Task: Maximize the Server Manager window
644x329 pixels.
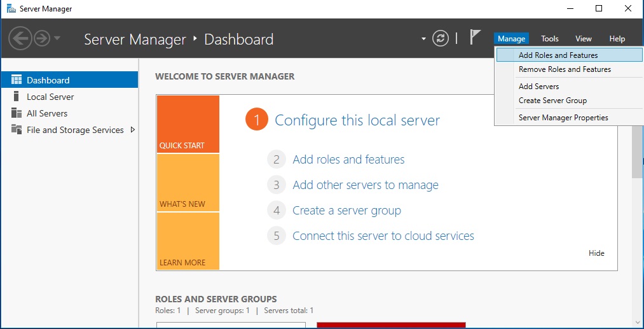Action: click(x=599, y=8)
